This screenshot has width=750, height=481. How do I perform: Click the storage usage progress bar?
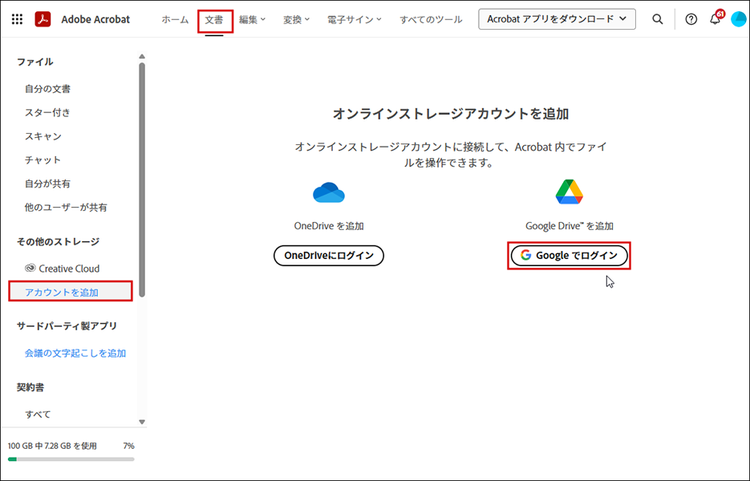click(x=70, y=460)
